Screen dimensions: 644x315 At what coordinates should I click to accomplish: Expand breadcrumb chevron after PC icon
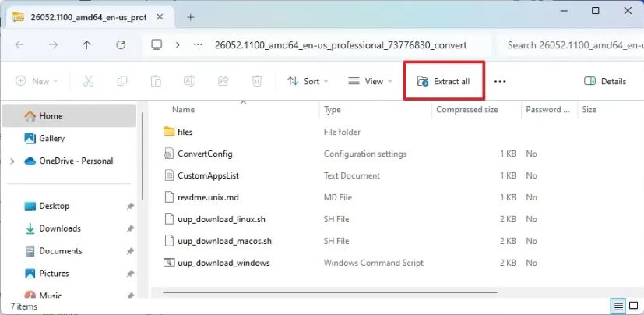(178, 44)
